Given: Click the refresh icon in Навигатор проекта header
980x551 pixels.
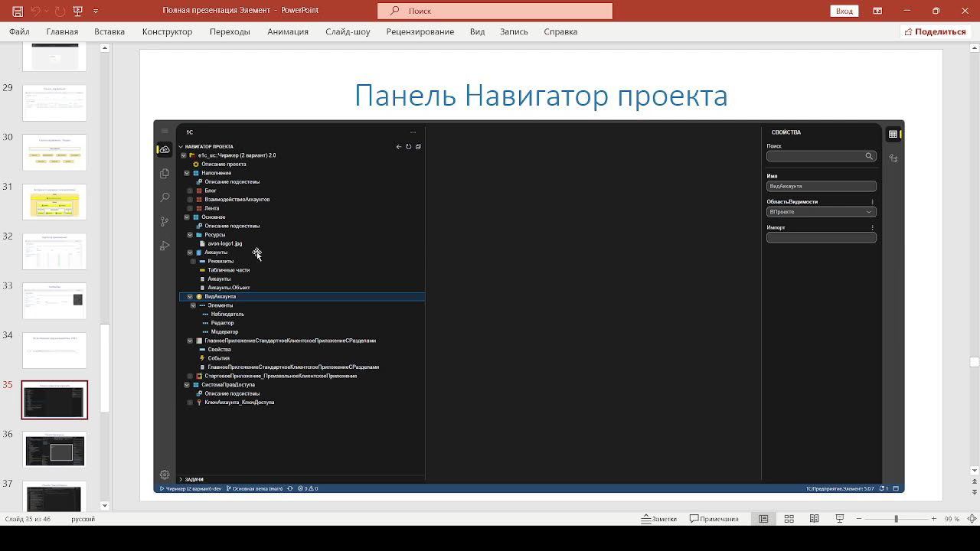Looking at the screenshot, I should tap(408, 146).
